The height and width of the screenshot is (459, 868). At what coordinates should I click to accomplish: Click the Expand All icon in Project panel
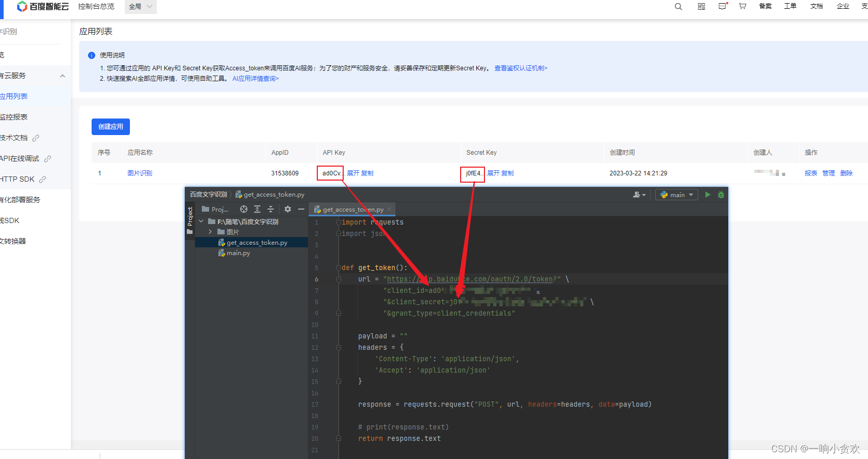(x=257, y=209)
